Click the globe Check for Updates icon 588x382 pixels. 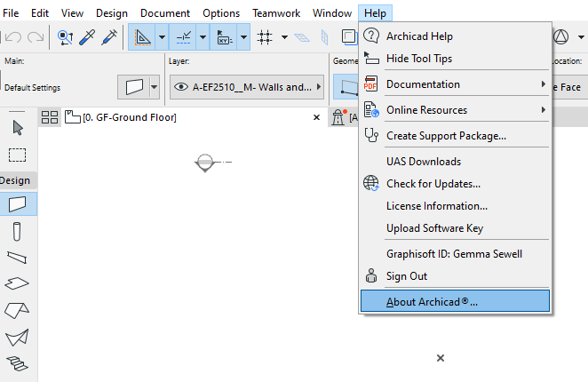371,183
